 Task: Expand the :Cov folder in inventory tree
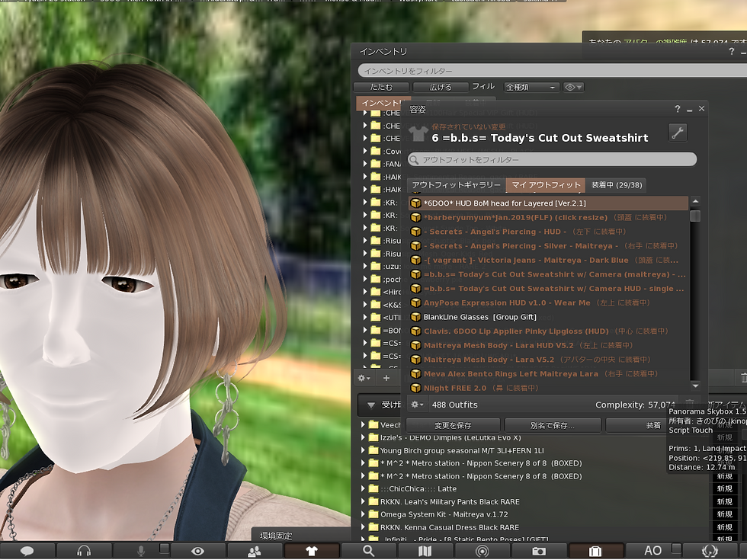[x=365, y=151]
